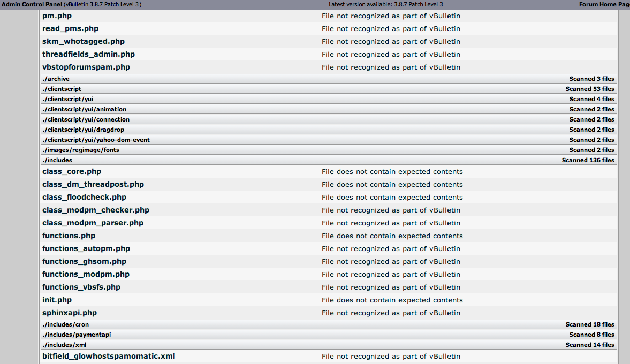Image resolution: width=630 pixels, height=364 pixels.
Task: Select the ./includes/paymentapi row
Action: [x=329, y=335]
